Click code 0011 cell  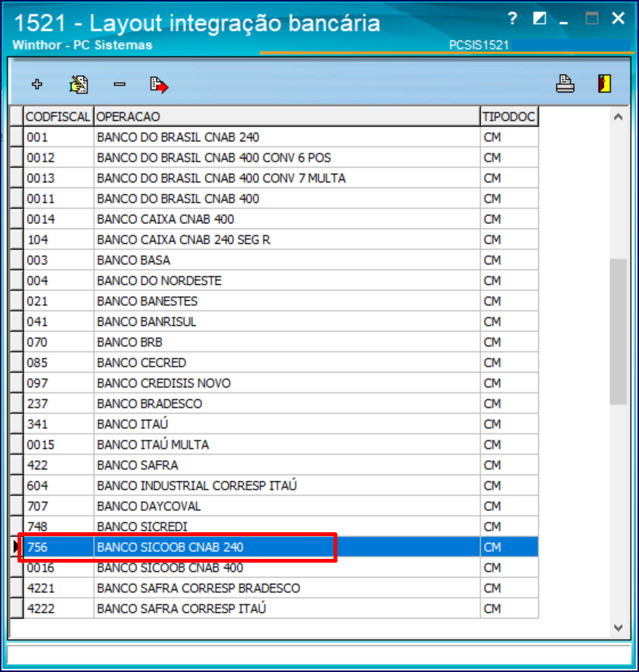[59, 199]
